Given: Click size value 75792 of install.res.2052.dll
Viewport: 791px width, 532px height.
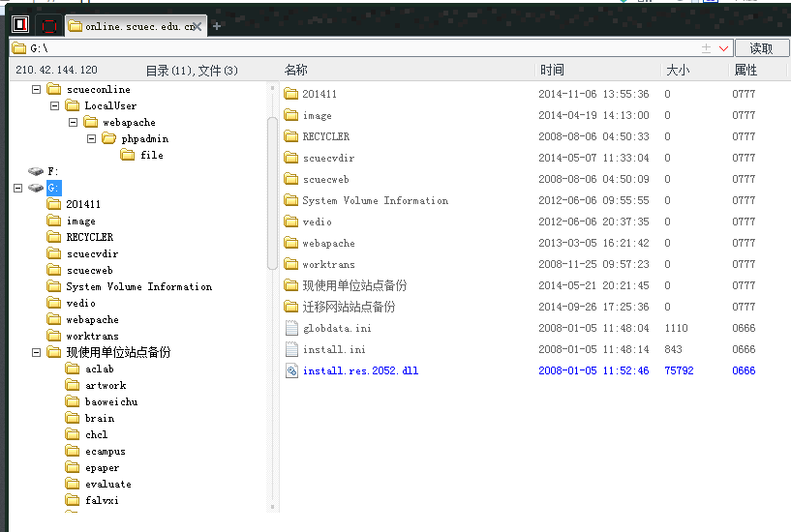Looking at the screenshot, I should click(679, 370).
